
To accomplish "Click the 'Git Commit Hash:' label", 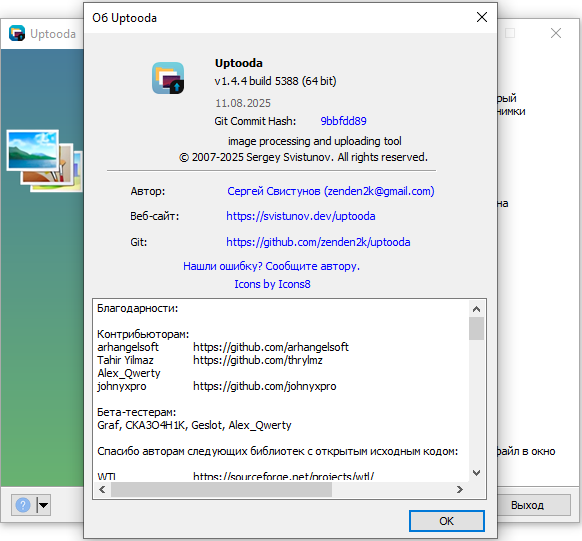I will (x=255, y=121).
